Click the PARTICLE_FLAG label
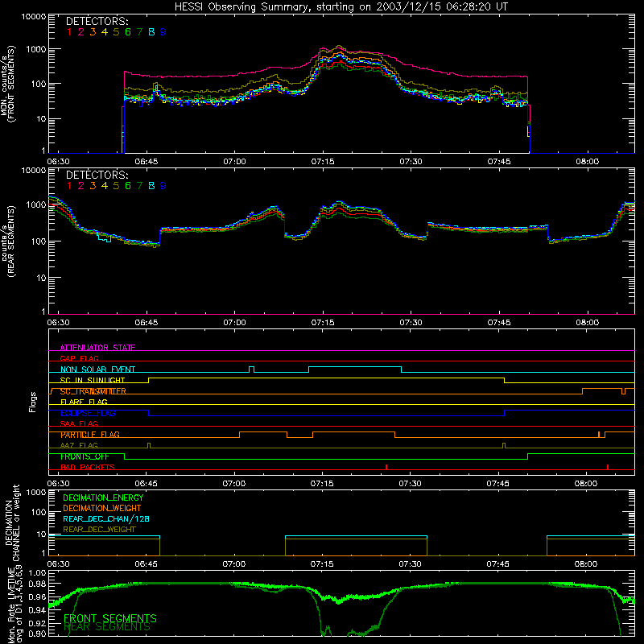Image resolution: width=644 pixels, height=644 pixels. click(x=90, y=435)
